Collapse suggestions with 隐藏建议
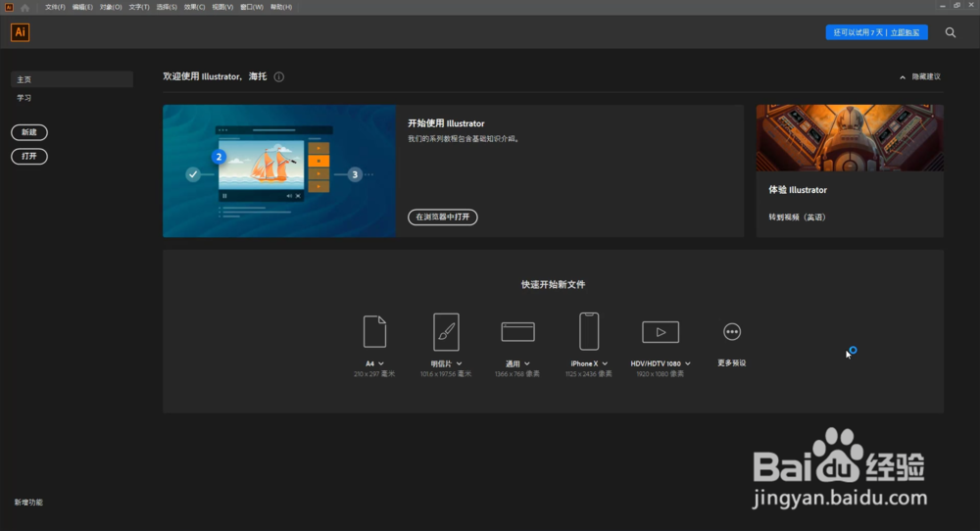 click(920, 76)
